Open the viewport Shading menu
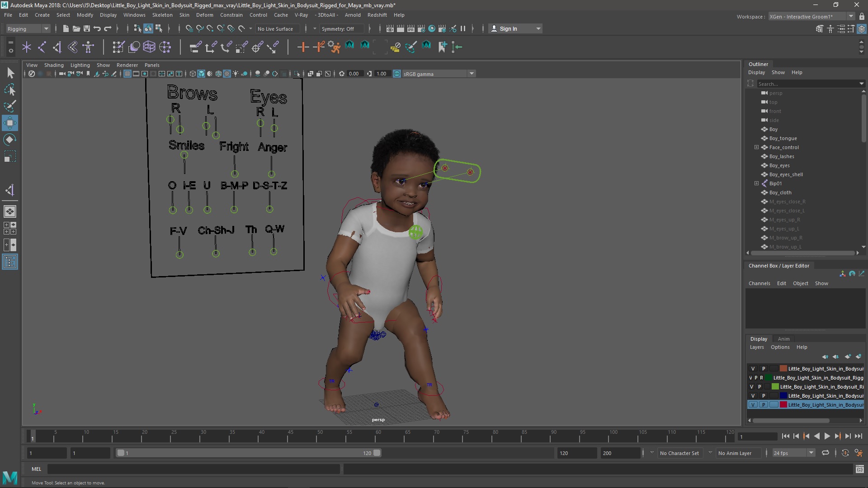Viewport: 868px width, 488px height. (54, 65)
